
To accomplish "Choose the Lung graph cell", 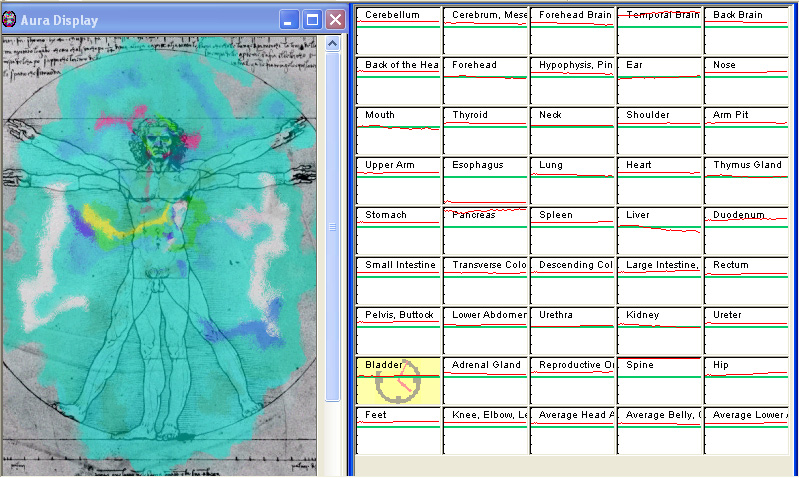I will click(x=572, y=180).
